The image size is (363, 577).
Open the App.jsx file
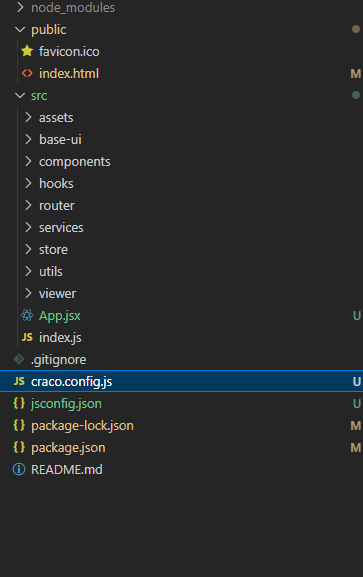click(x=60, y=316)
